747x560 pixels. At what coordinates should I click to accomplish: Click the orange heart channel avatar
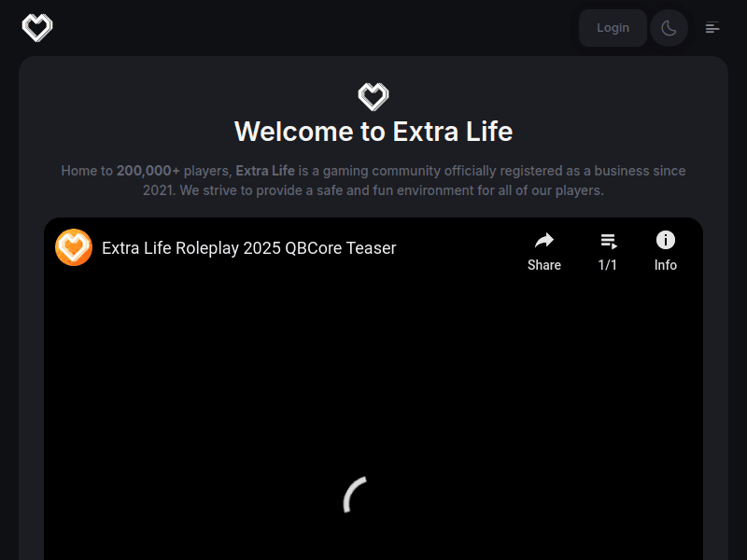(74, 247)
